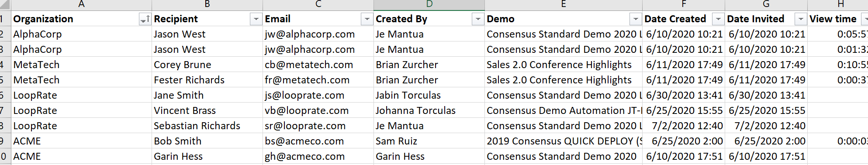This screenshot has height=165, width=868.
Task: Open the Created By filter dropdown
Action: tap(478, 19)
